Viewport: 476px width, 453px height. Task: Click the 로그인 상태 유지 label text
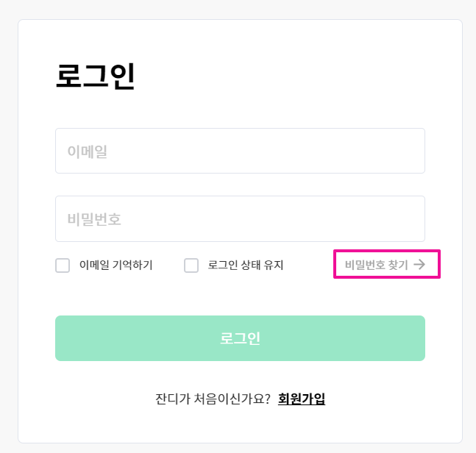(246, 265)
